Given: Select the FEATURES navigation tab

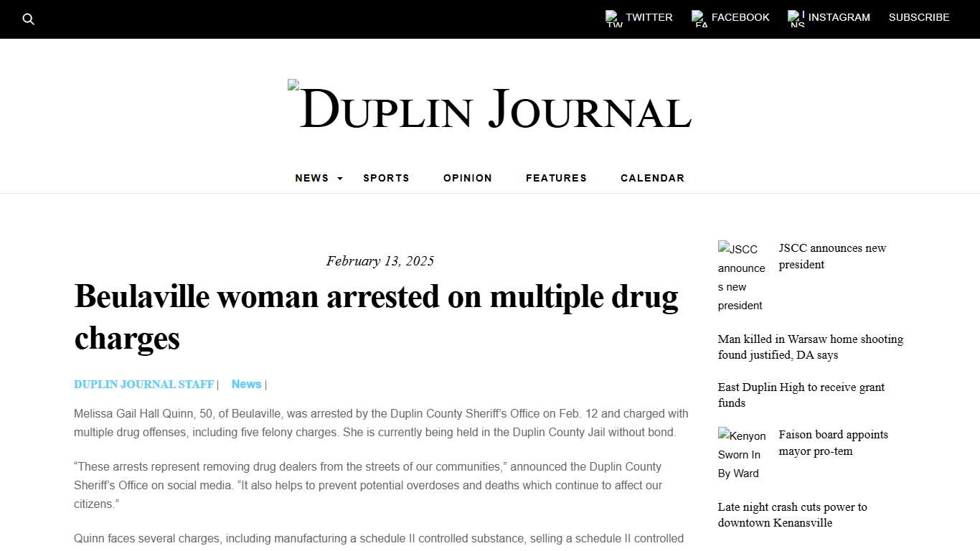Looking at the screenshot, I should pyautogui.click(x=556, y=178).
